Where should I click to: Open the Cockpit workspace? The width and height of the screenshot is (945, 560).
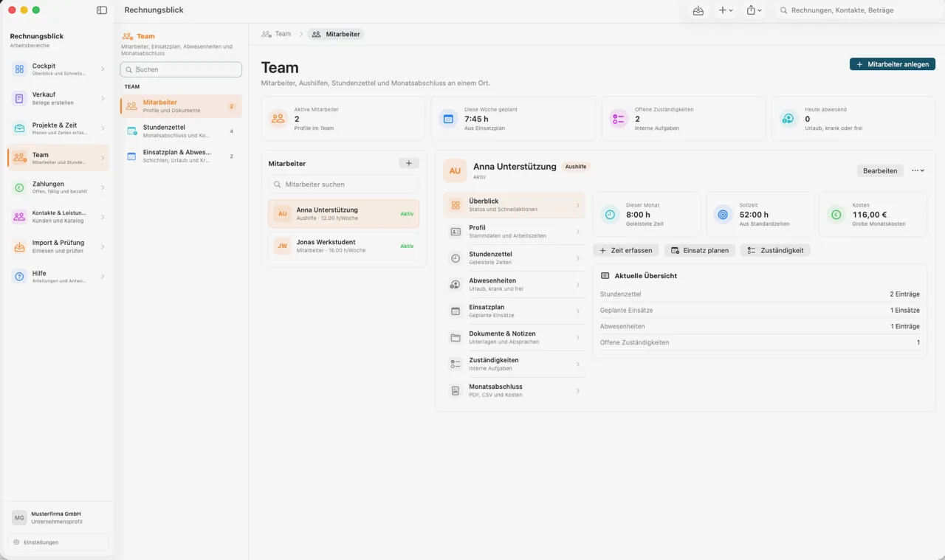coord(58,69)
